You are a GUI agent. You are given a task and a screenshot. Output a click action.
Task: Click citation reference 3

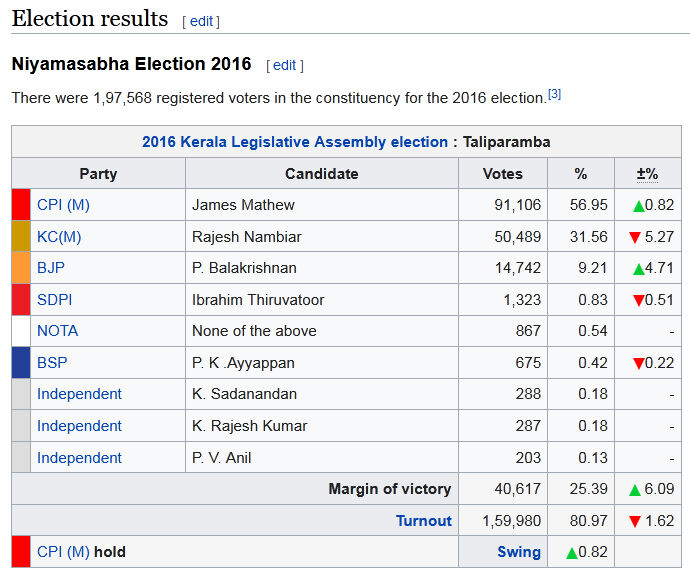click(554, 94)
